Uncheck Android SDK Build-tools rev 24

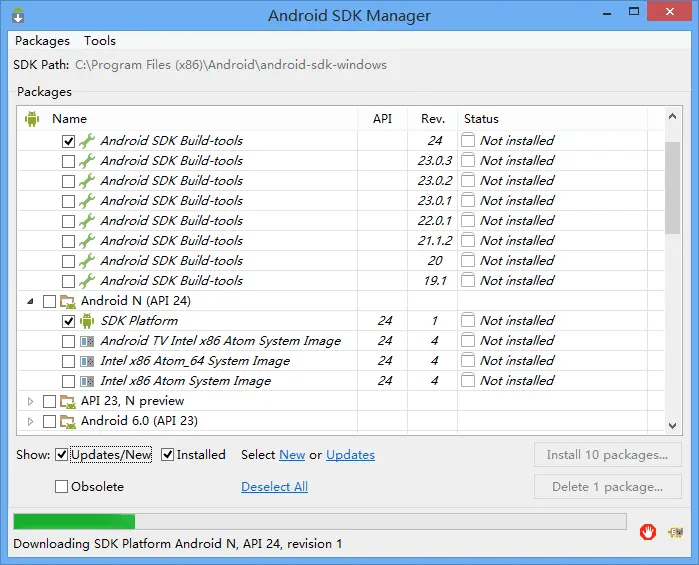(68, 141)
